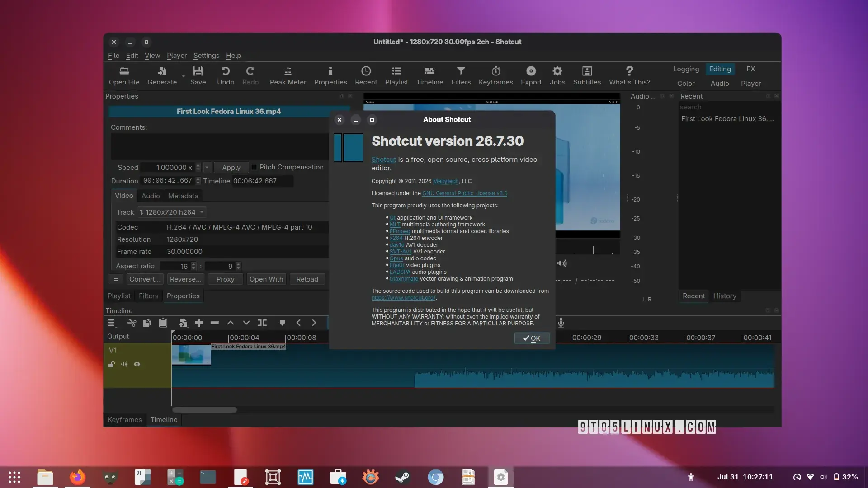Switch to the History tab
The width and height of the screenshot is (868, 488).
725,296
